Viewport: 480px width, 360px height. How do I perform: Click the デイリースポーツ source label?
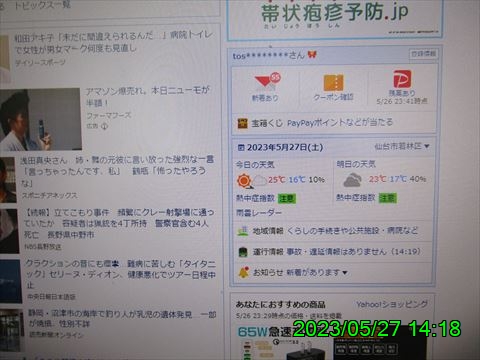click(40, 62)
